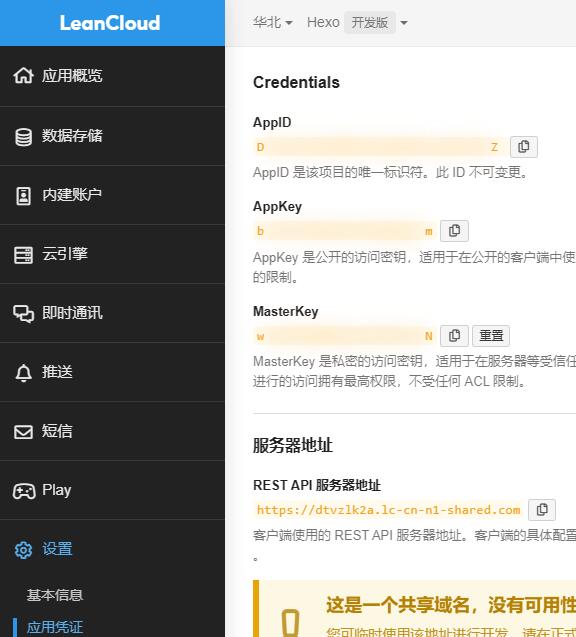
Task: Copy the AppKey value
Action: (x=454, y=231)
